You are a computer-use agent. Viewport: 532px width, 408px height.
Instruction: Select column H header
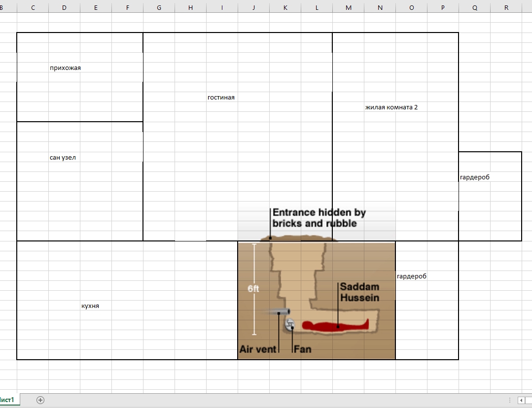[191, 7]
